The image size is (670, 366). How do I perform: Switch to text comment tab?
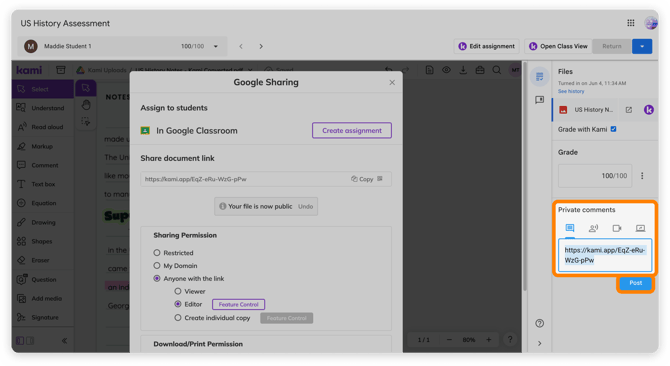(x=570, y=228)
